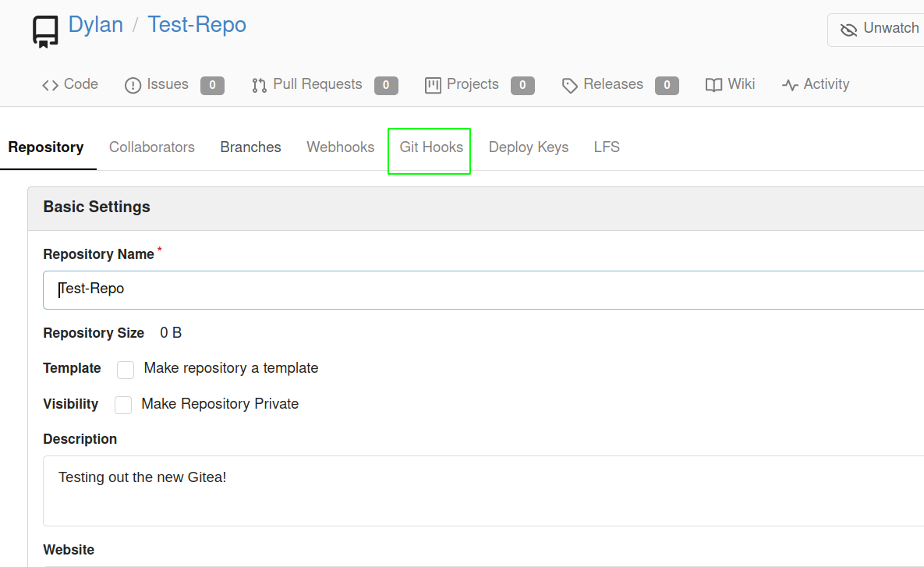Click the Issues count badge
The image size is (924, 567).
coord(212,86)
